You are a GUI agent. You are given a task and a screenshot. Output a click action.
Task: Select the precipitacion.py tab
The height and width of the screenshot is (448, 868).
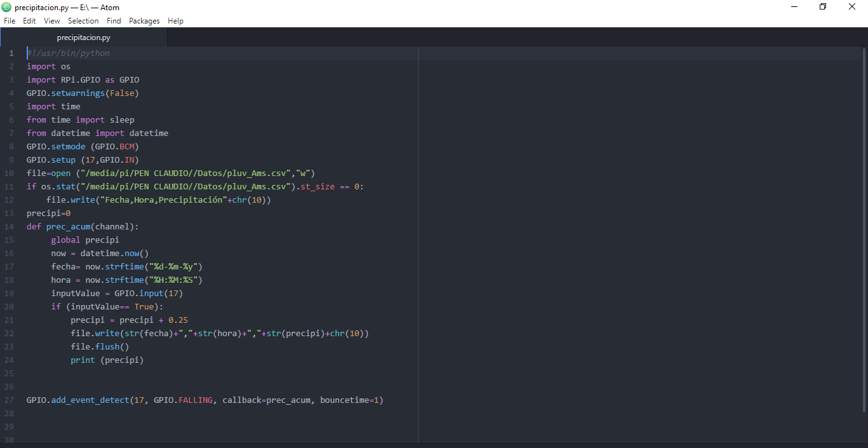83,37
